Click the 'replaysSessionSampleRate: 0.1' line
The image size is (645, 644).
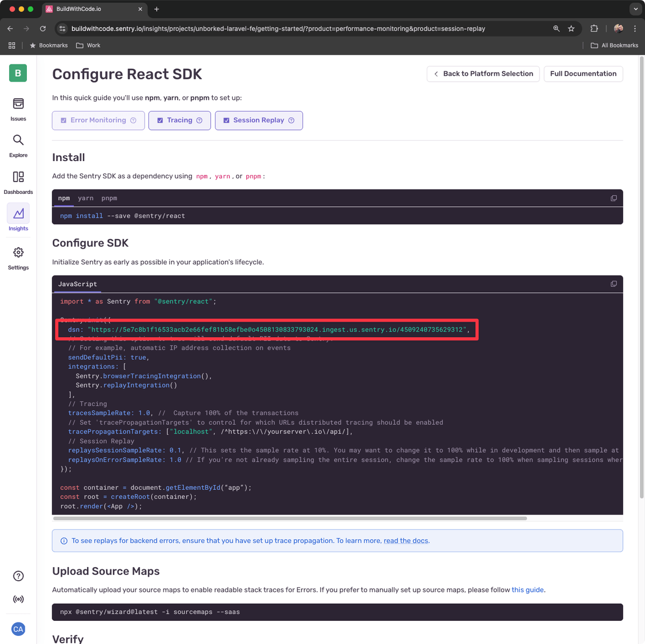coord(125,451)
